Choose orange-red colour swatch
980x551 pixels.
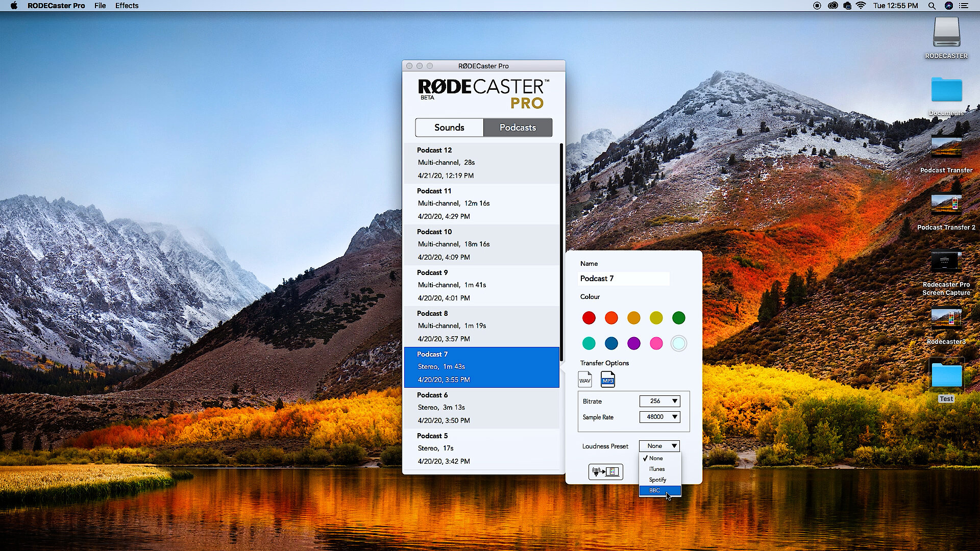(x=611, y=318)
